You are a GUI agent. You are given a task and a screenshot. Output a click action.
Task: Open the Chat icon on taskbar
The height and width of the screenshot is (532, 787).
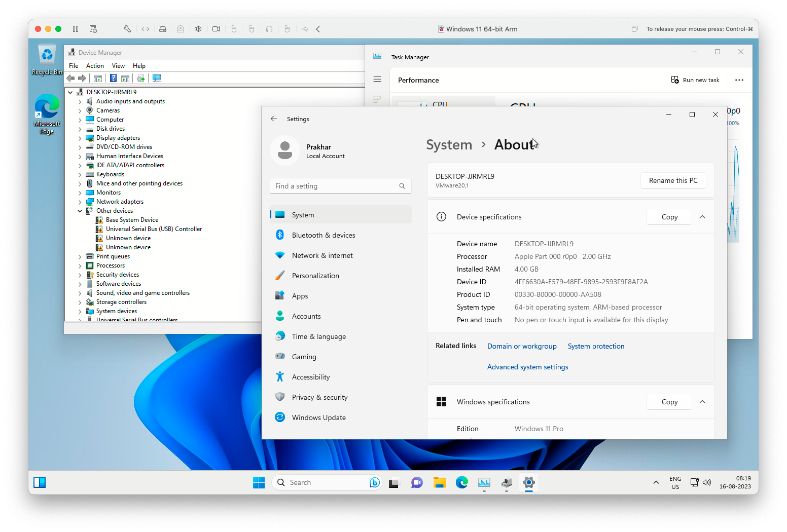pos(417,482)
